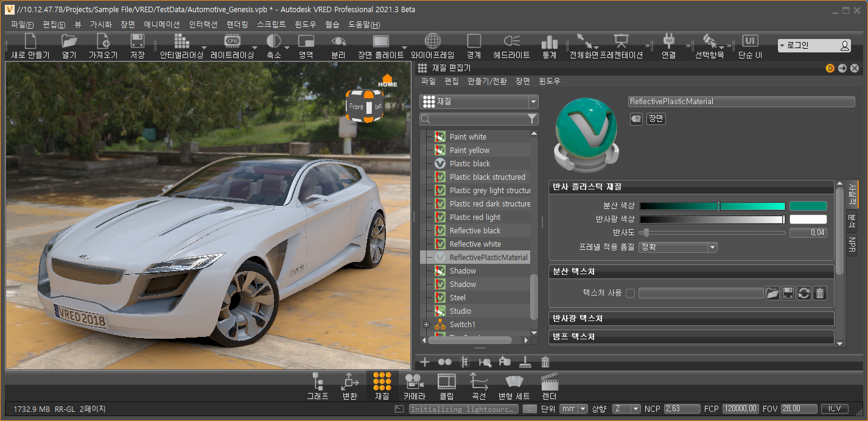Click the 로그인 (Login) button
Viewport: 868px width, 421px height.
[x=814, y=45]
